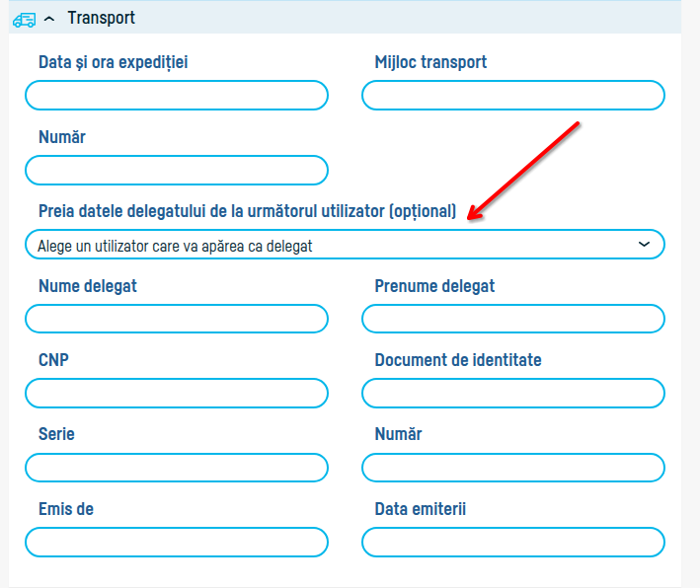Select the Document de identitate field
700x588 pixels.
512,393
